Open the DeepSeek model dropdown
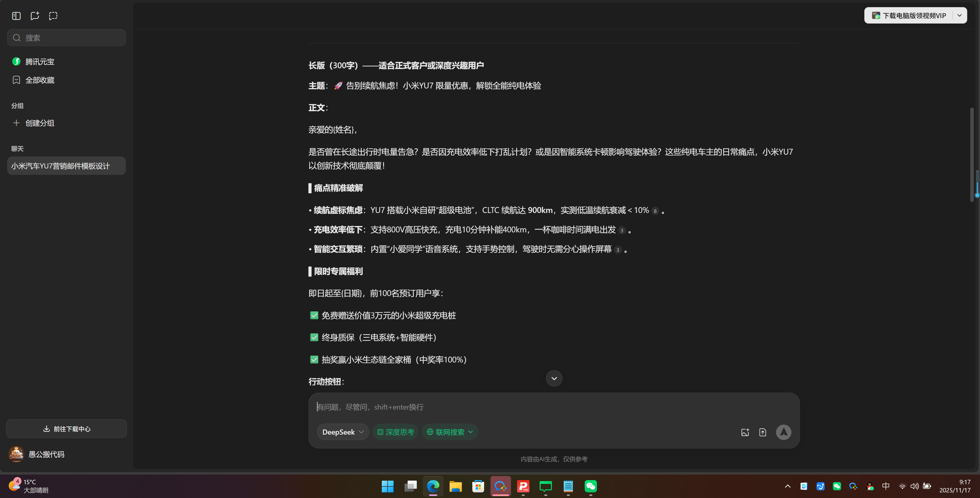This screenshot has width=980, height=498. (x=342, y=432)
